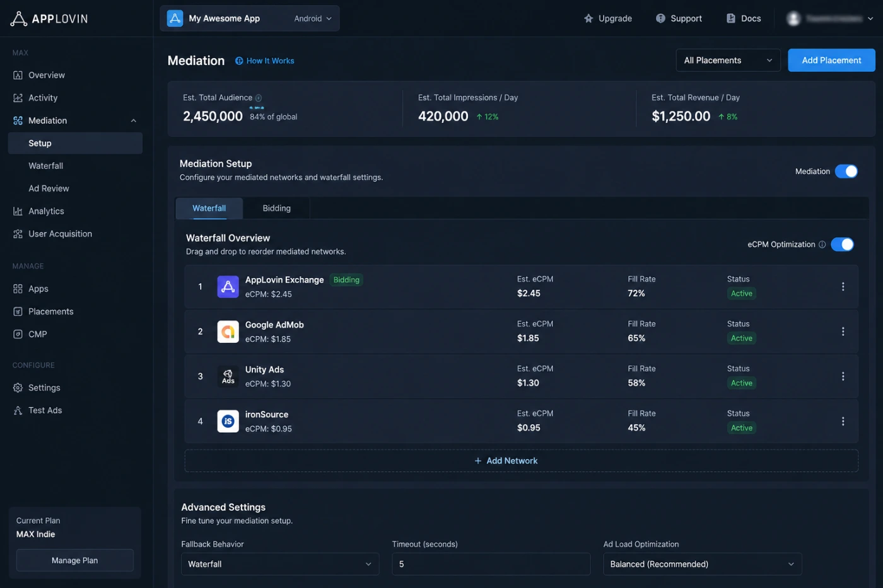
Task: Open the Docs link
Action: pyautogui.click(x=744, y=18)
